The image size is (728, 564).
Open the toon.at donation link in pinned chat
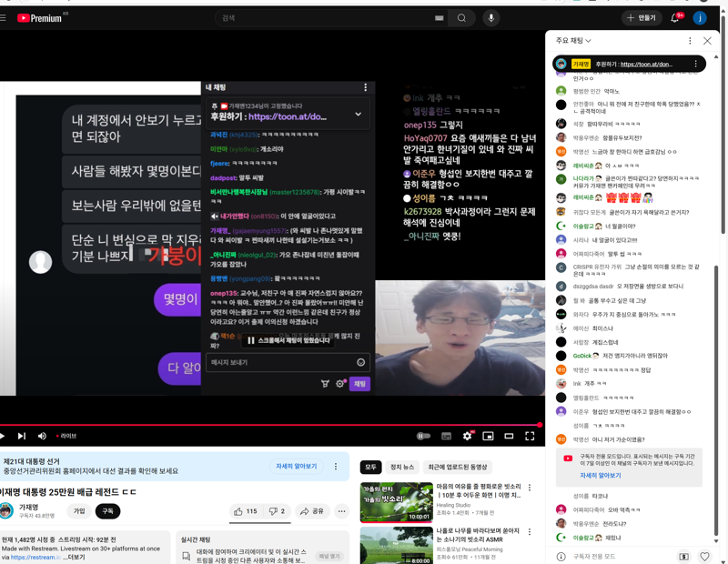coord(646,64)
